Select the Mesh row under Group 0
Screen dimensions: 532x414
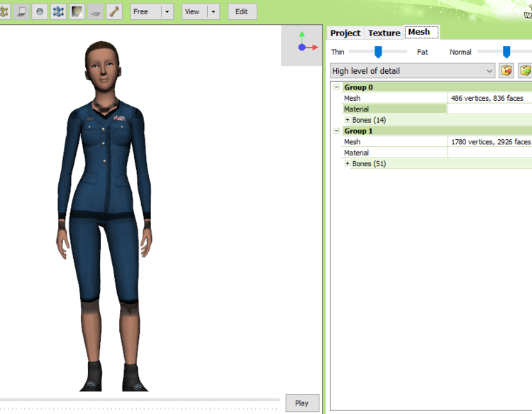438,98
